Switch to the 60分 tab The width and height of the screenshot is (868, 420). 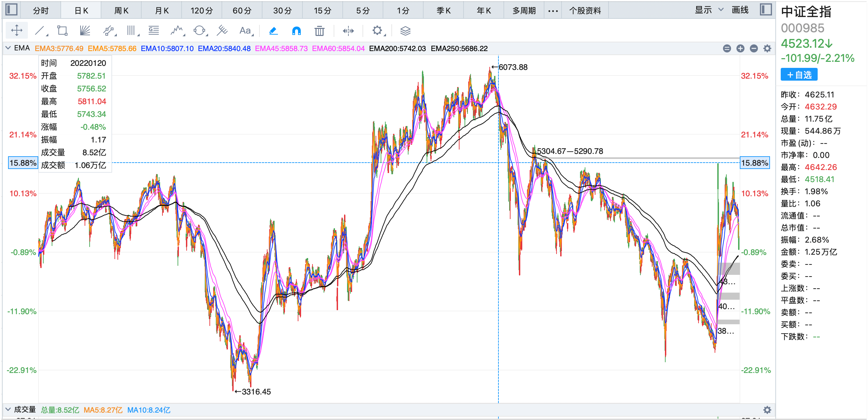point(242,10)
